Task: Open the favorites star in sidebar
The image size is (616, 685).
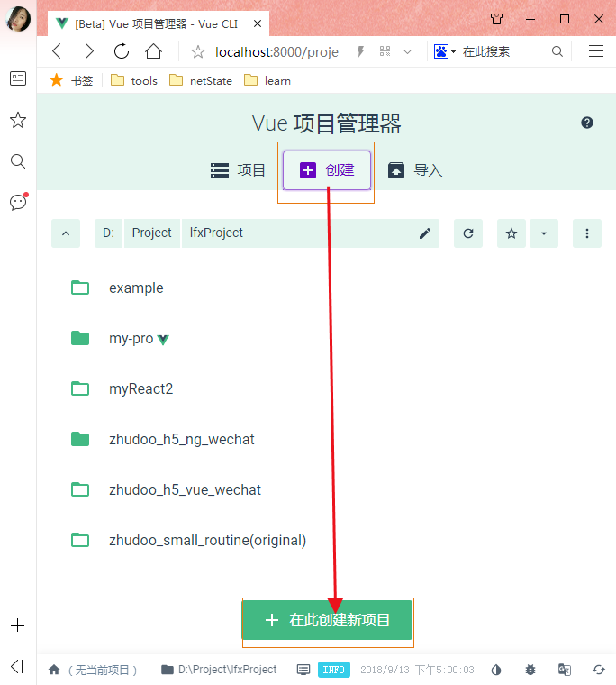Action: coord(18,120)
